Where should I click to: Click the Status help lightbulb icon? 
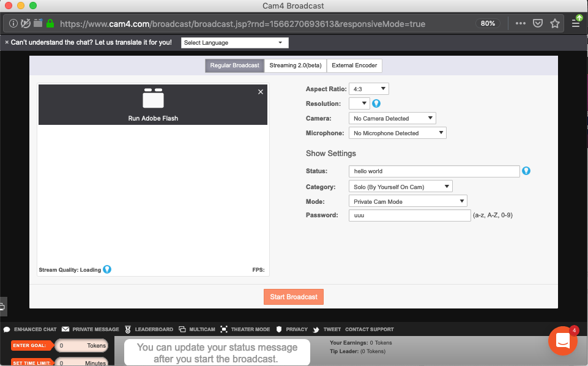coord(526,171)
